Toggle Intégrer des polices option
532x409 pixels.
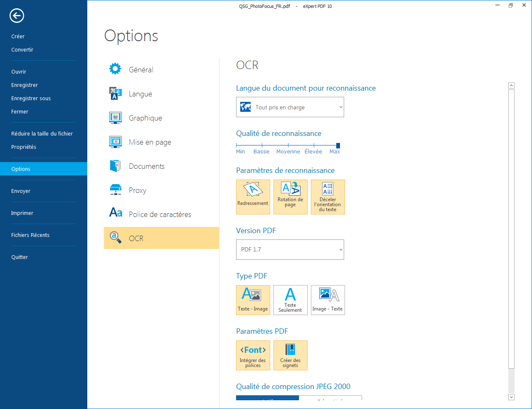coord(253,355)
